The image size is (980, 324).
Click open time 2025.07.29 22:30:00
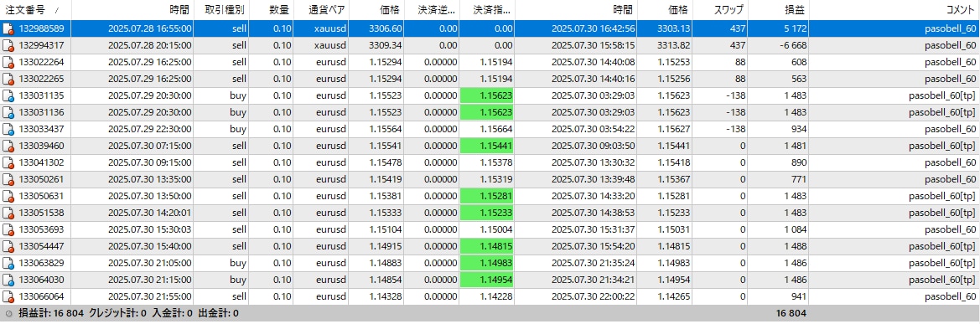point(150,129)
